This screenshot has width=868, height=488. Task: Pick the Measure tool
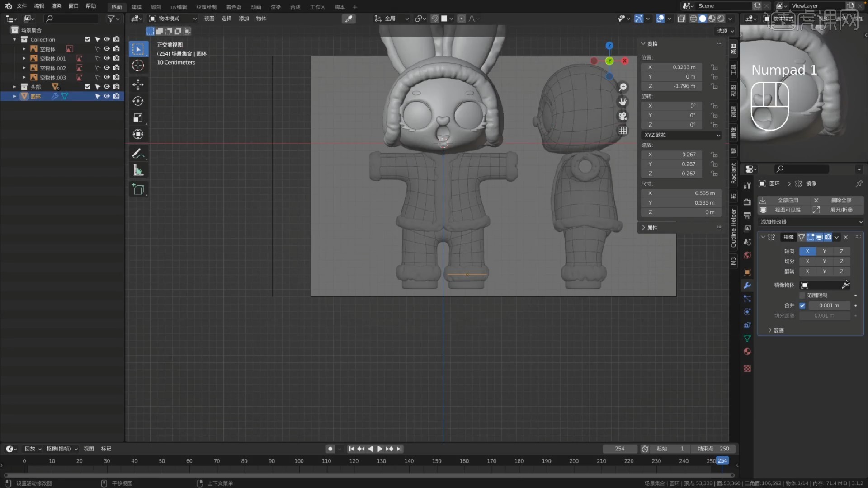pyautogui.click(x=138, y=170)
